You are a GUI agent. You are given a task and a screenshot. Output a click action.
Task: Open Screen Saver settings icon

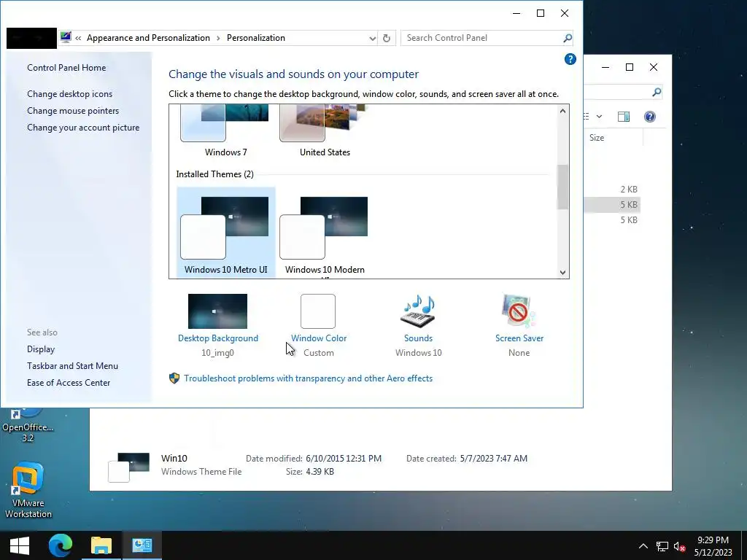click(x=519, y=311)
